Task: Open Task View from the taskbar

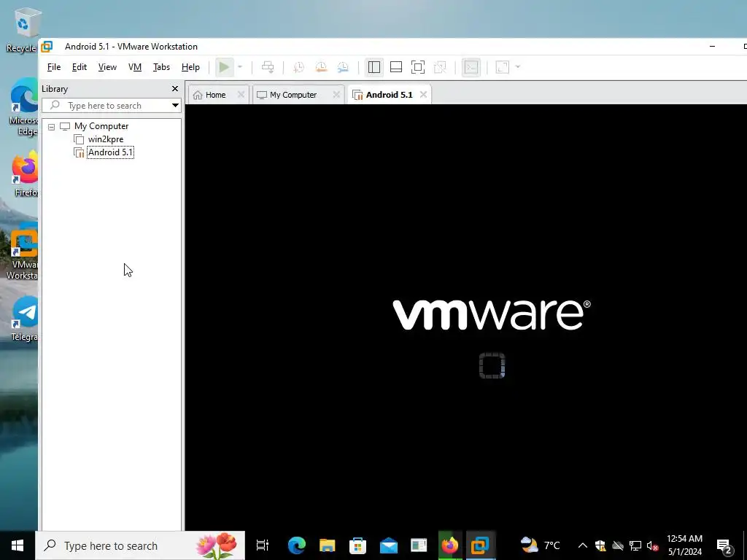Action: 263,545
